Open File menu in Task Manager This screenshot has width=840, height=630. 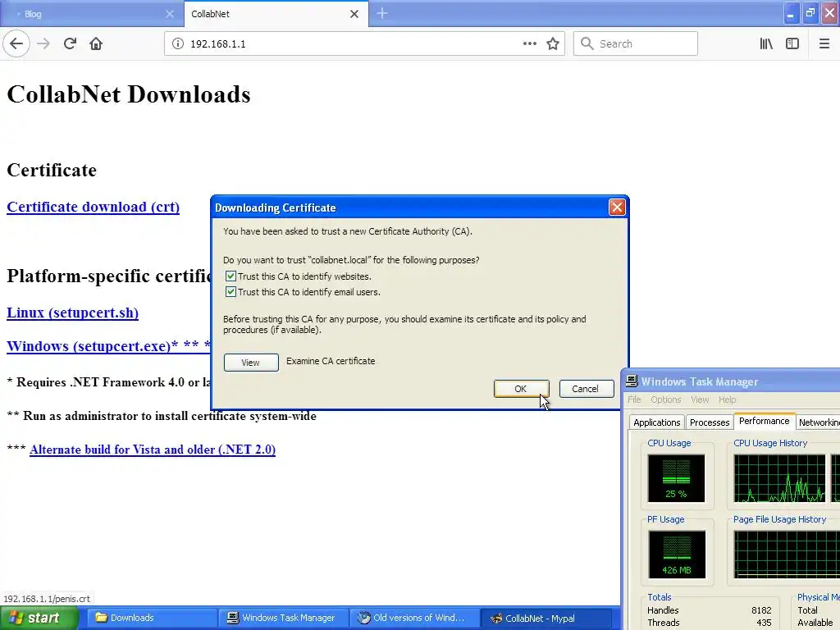click(634, 399)
